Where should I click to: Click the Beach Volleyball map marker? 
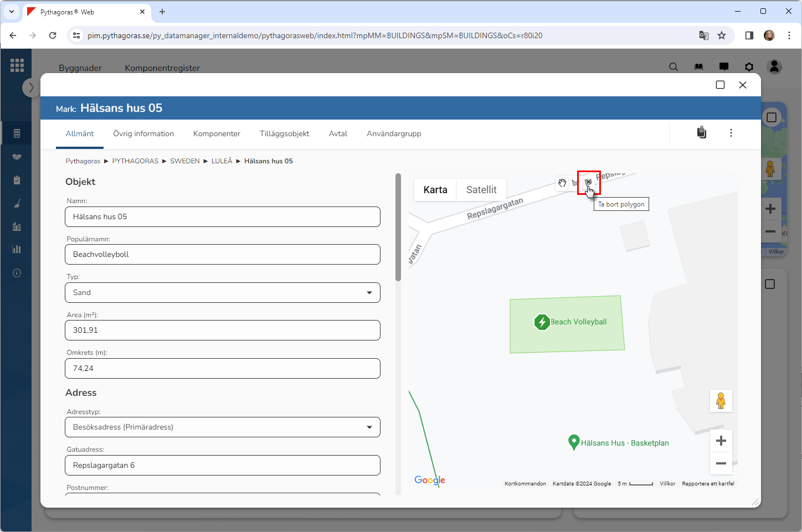pyautogui.click(x=542, y=322)
